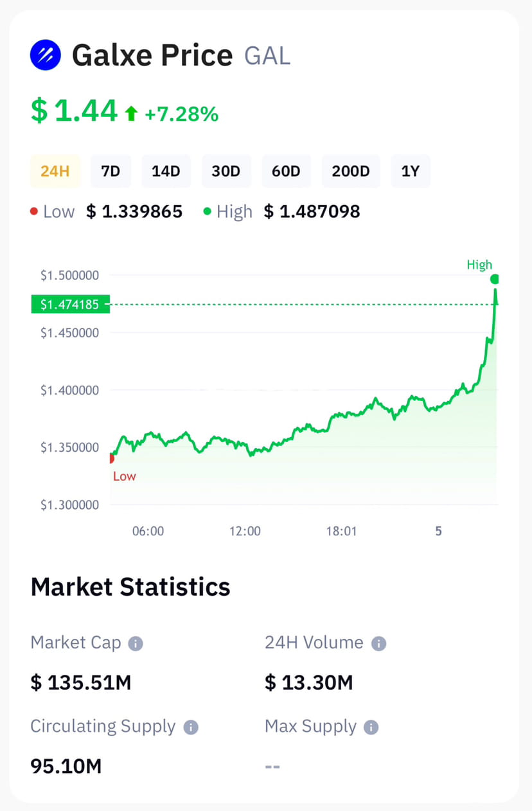Switch to the 7D timeframe tab

(111, 171)
